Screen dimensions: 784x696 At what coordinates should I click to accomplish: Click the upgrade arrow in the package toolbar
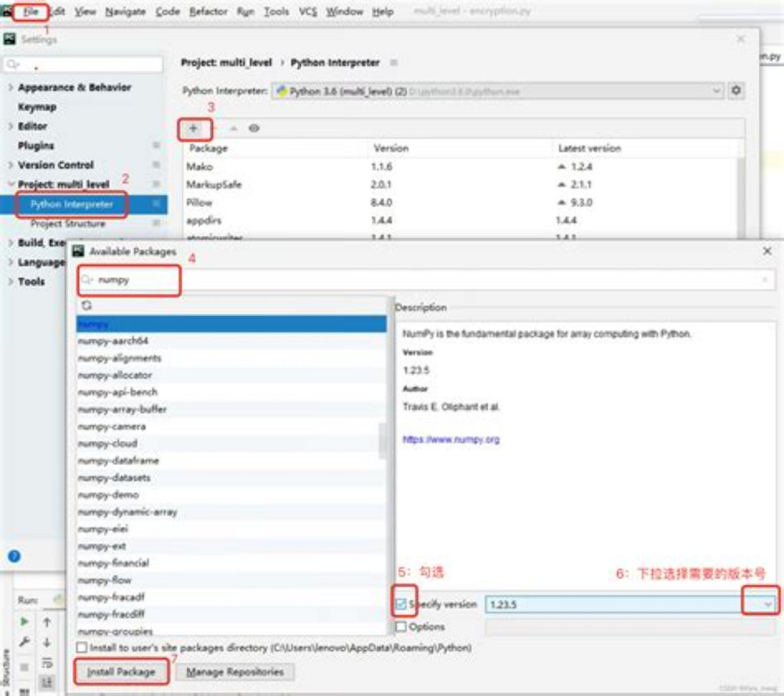point(233,129)
